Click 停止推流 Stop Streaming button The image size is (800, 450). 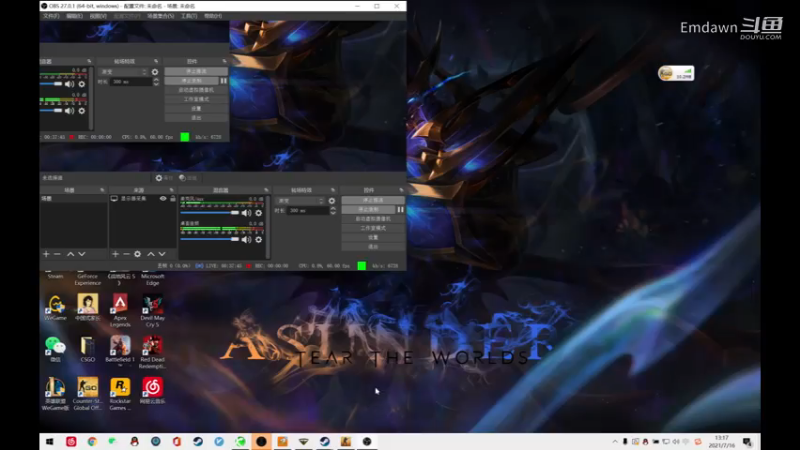point(373,200)
